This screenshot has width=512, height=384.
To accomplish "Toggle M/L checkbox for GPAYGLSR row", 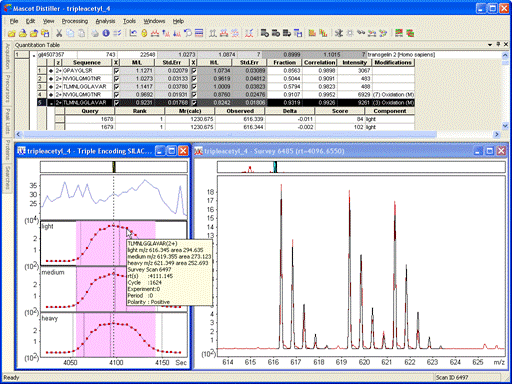I will (x=116, y=71).
